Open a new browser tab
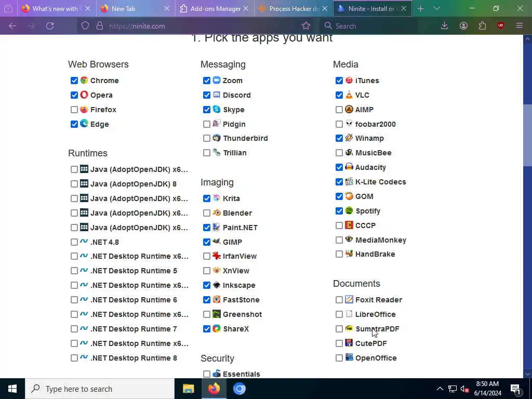 tap(421, 8)
